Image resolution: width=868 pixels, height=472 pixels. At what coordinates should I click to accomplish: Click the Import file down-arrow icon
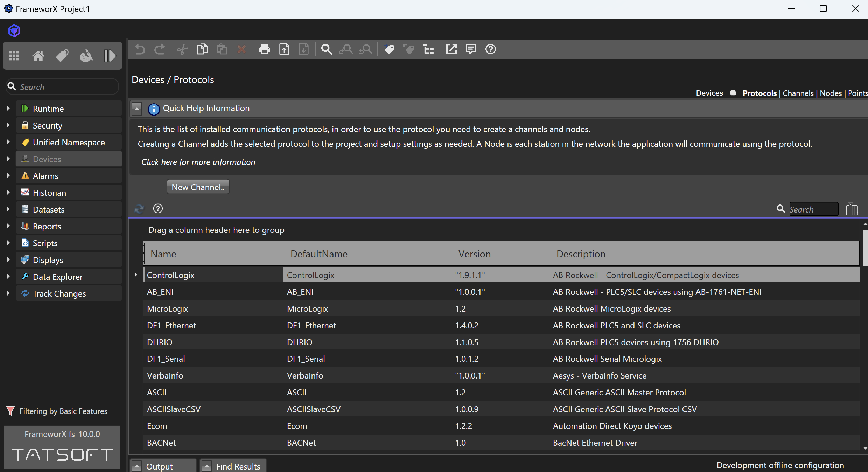coord(304,49)
